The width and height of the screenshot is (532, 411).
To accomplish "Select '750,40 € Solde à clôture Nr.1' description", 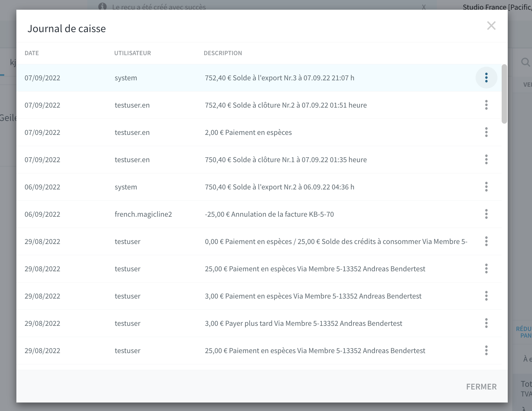I will [286, 160].
